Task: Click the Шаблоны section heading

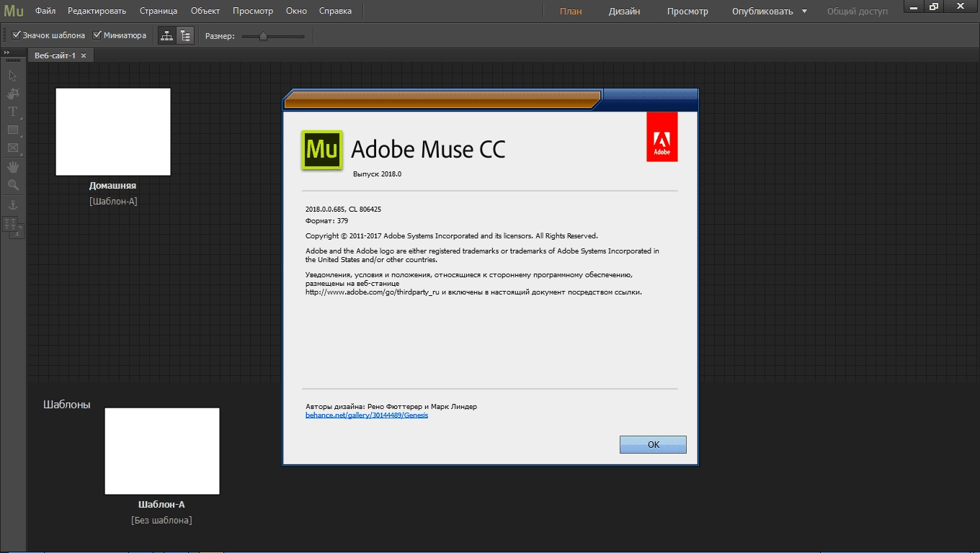Action: [x=67, y=405]
